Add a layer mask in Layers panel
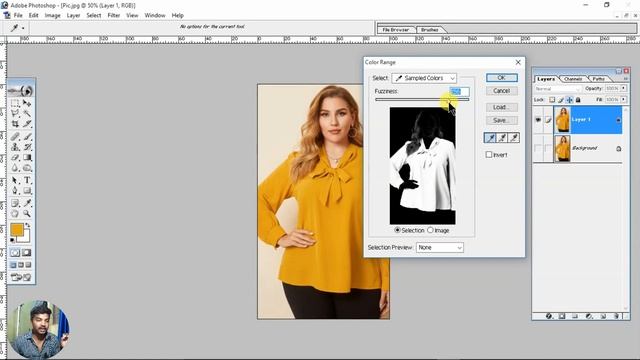Screen dimensions: 640x360 (562, 316)
